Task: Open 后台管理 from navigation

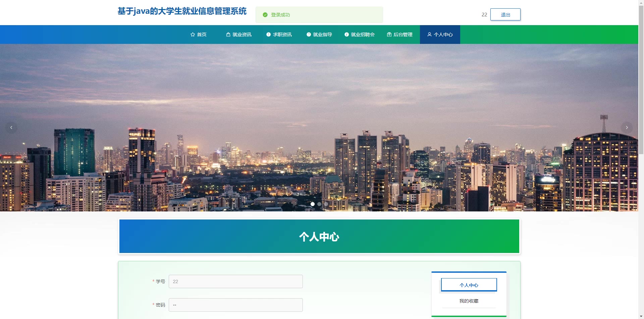Action: [400, 35]
